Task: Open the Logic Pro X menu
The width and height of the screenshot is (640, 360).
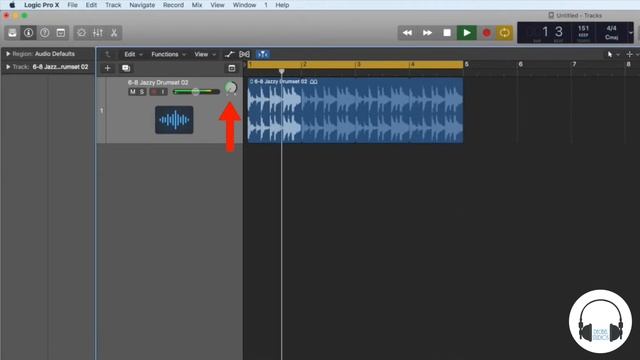Action: point(42,5)
